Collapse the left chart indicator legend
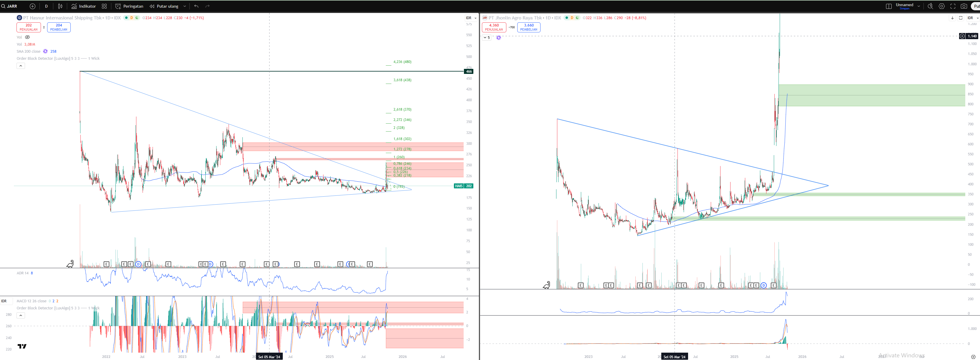 pos(21,66)
